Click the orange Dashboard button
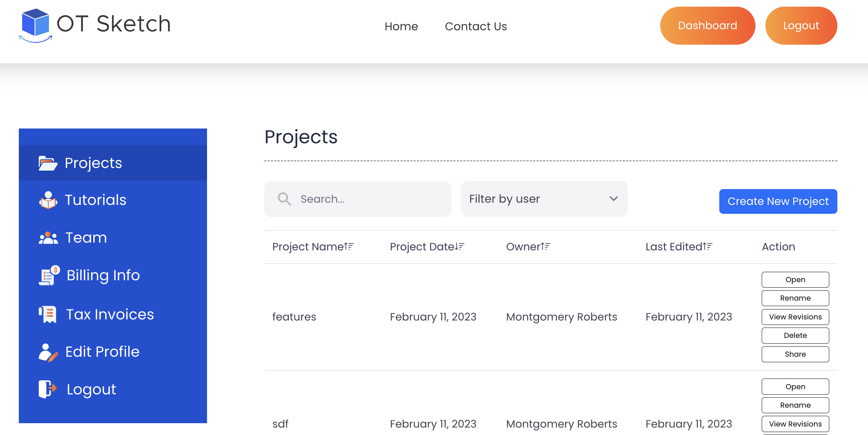The height and width of the screenshot is (435, 868). (707, 25)
